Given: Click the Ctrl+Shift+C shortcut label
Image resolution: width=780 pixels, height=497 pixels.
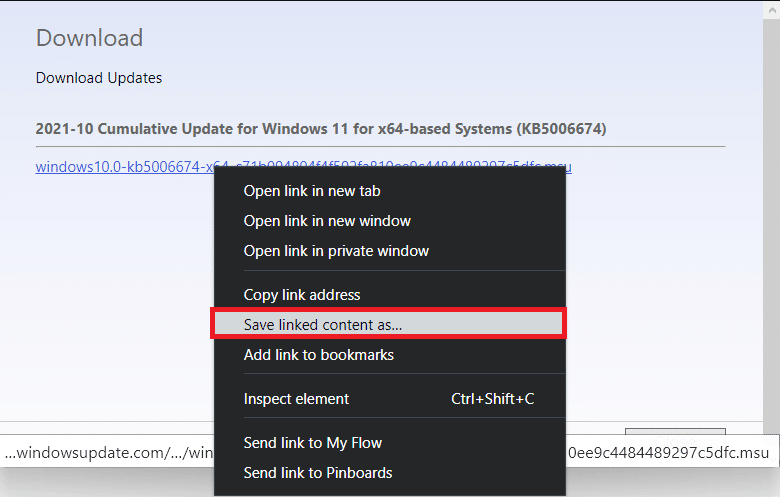Looking at the screenshot, I should click(x=492, y=399).
